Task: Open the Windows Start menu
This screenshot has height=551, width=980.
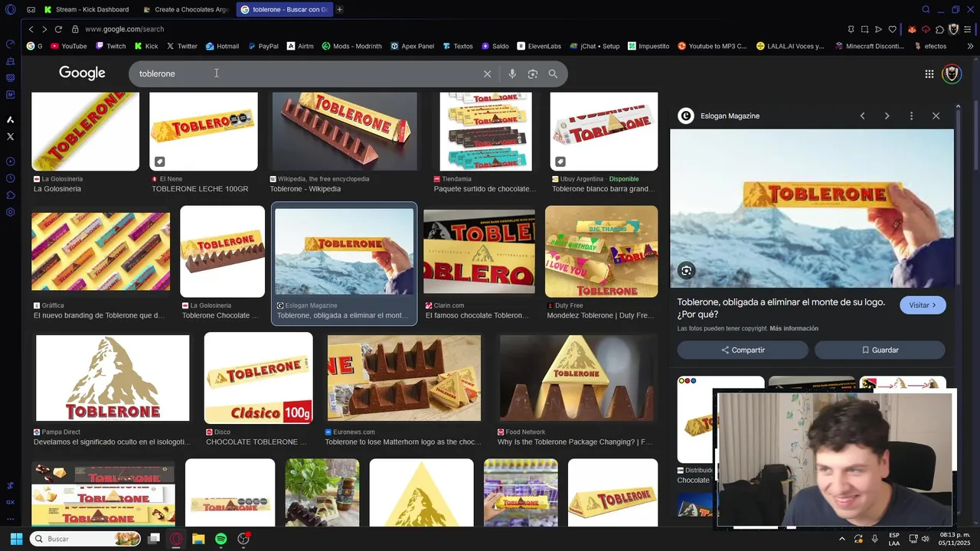Action: pos(15,539)
